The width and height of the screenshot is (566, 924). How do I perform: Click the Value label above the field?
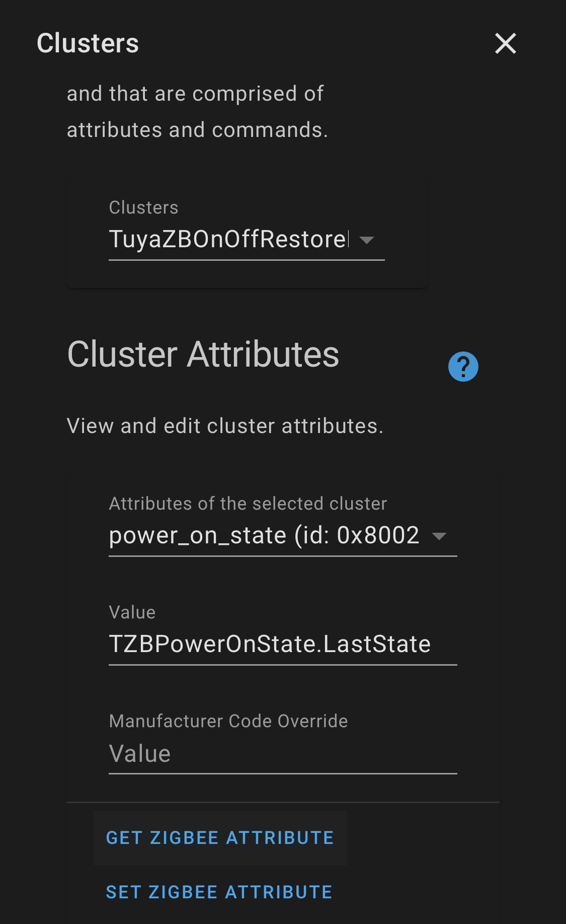pyautogui.click(x=132, y=612)
